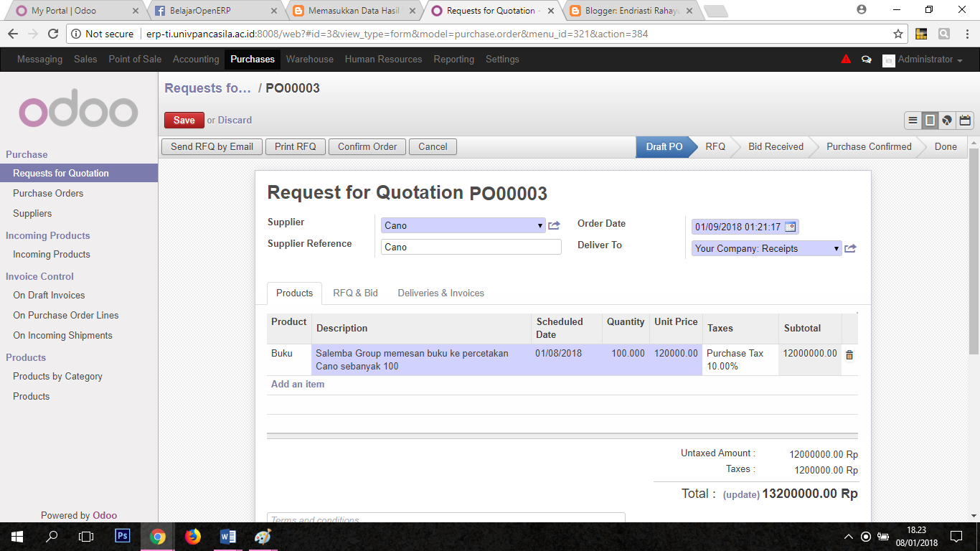Click Add an item link
The image size is (980, 551).
[x=298, y=385]
